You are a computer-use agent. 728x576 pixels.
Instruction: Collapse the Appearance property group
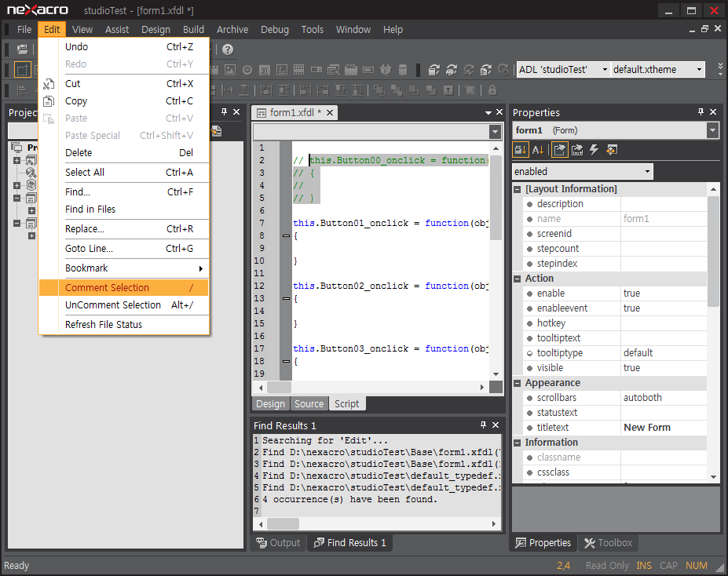(x=518, y=383)
